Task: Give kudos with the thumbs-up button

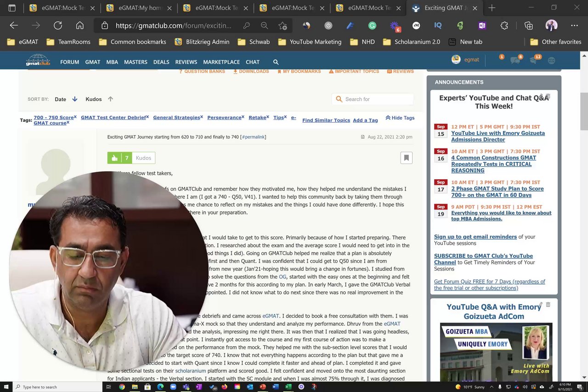Action: pyautogui.click(x=113, y=158)
